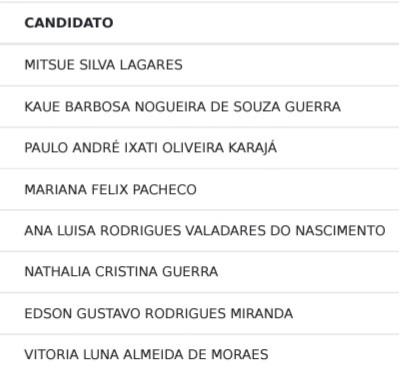Choose the PAULO ANDRÉ IXATI OLIVEIRA KARAJÁ entry
The image size is (399, 384).
(x=199, y=148)
